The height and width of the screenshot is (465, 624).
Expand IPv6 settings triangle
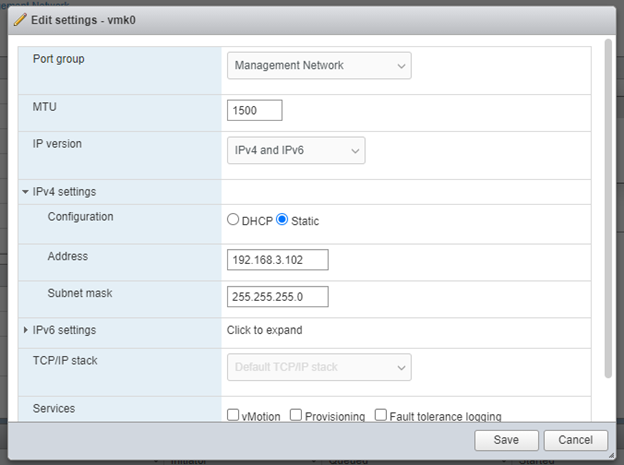pos(25,330)
